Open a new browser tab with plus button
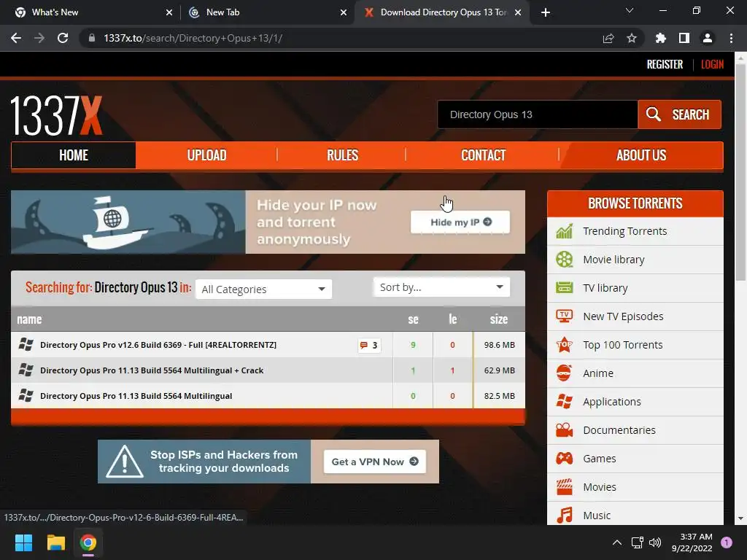This screenshot has width=747, height=560. 546,12
